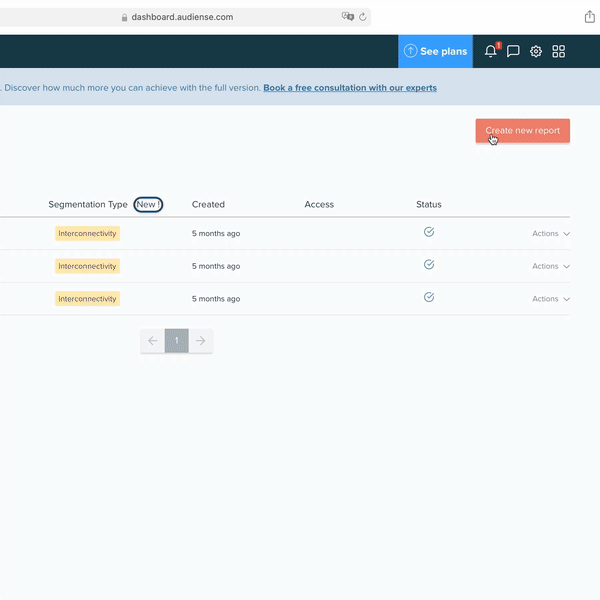Click the Created column header
600x600 pixels.
[x=208, y=204]
